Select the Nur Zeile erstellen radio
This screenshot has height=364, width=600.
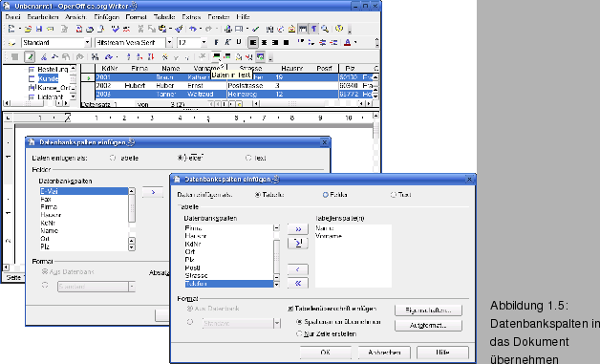click(x=299, y=333)
